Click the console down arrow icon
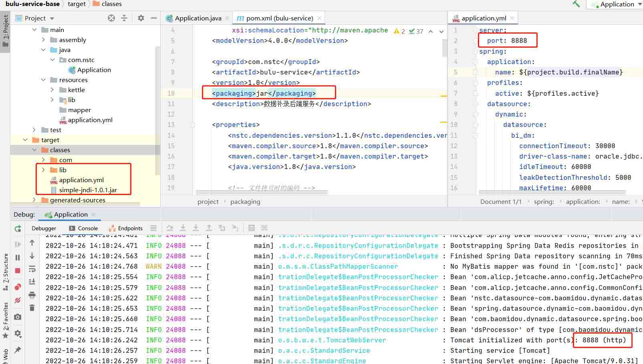 point(32,255)
